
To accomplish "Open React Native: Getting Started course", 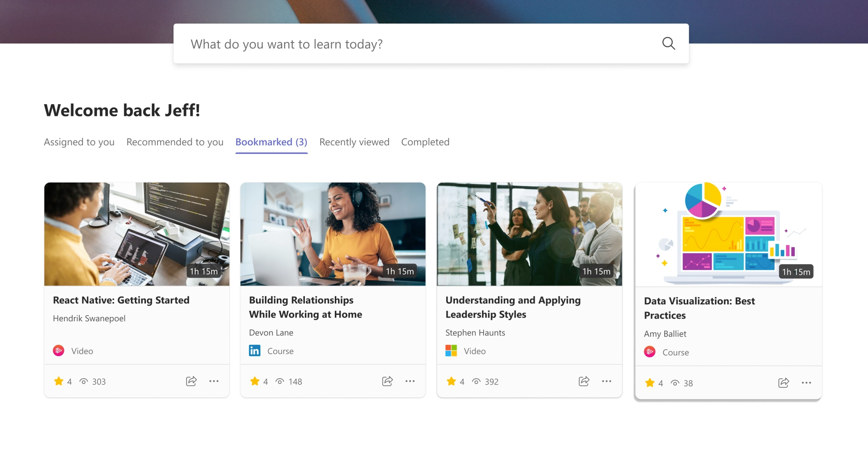I will pos(121,299).
